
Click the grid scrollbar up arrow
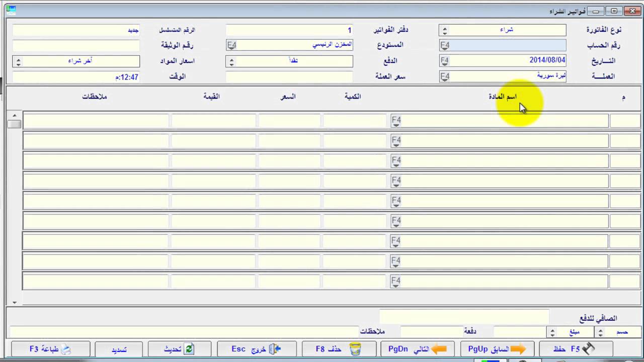(x=15, y=116)
